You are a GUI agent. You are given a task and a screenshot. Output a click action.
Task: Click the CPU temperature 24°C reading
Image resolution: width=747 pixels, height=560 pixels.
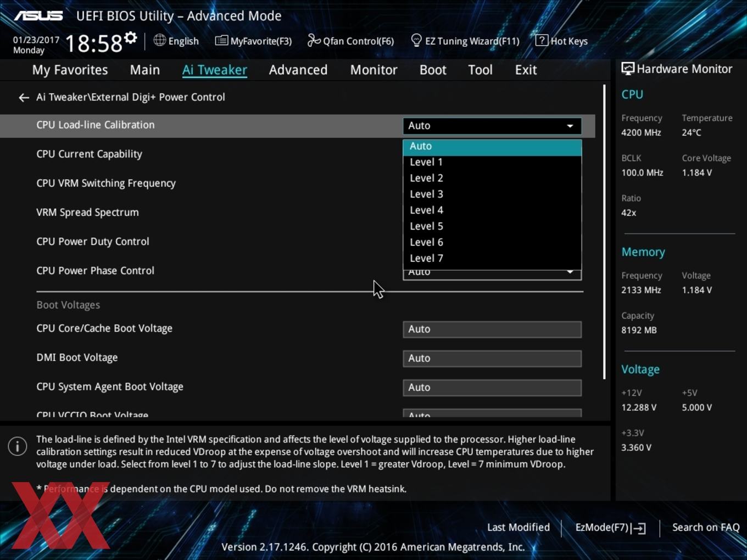(692, 133)
